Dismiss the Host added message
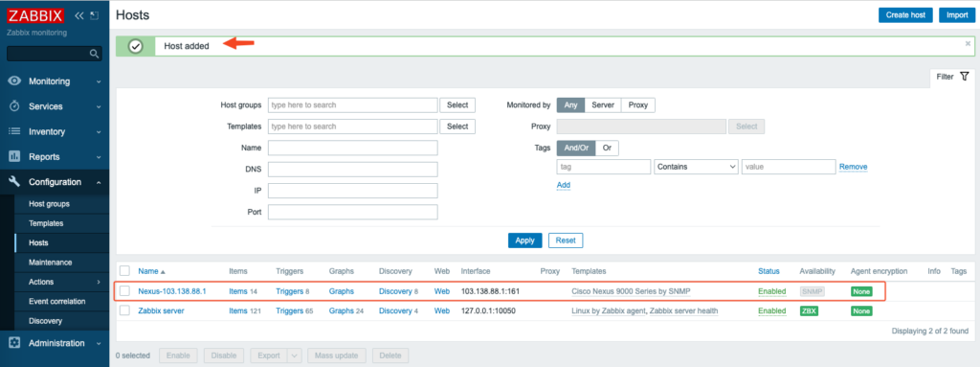The image size is (980, 367). (x=969, y=44)
